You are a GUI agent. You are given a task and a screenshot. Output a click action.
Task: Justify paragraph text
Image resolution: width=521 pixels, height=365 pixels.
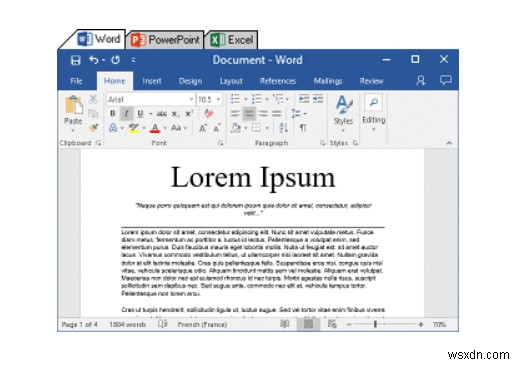[277, 114]
